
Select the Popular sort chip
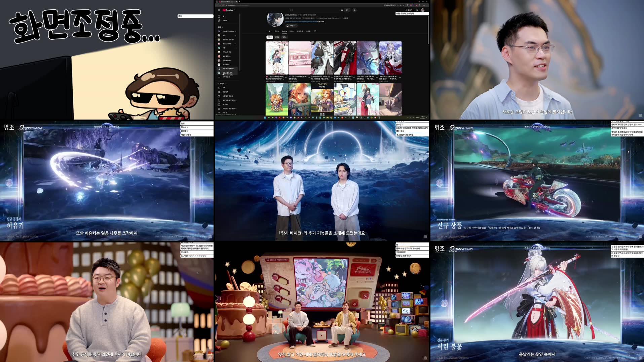(x=277, y=37)
